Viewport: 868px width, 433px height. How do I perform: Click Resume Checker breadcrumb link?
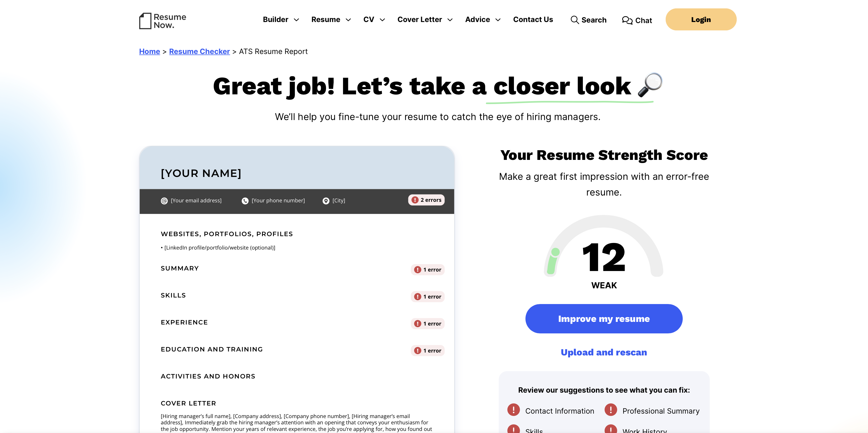199,51
